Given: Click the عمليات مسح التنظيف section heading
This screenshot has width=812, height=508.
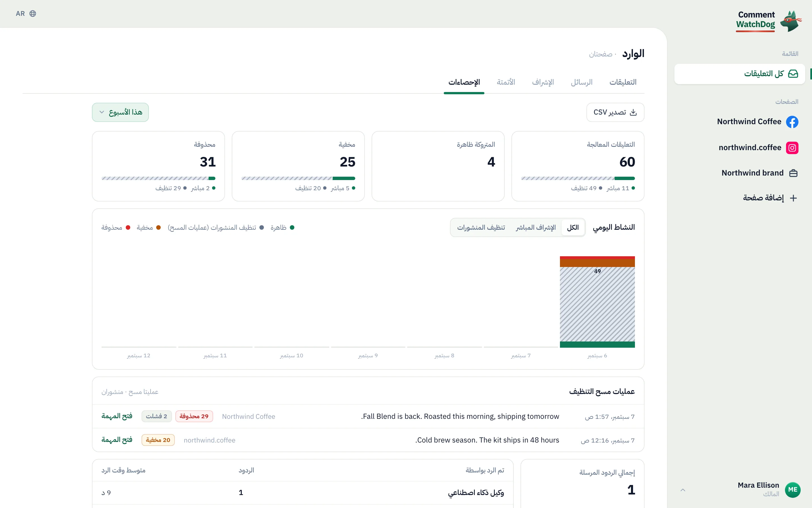Looking at the screenshot, I should pyautogui.click(x=602, y=392).
